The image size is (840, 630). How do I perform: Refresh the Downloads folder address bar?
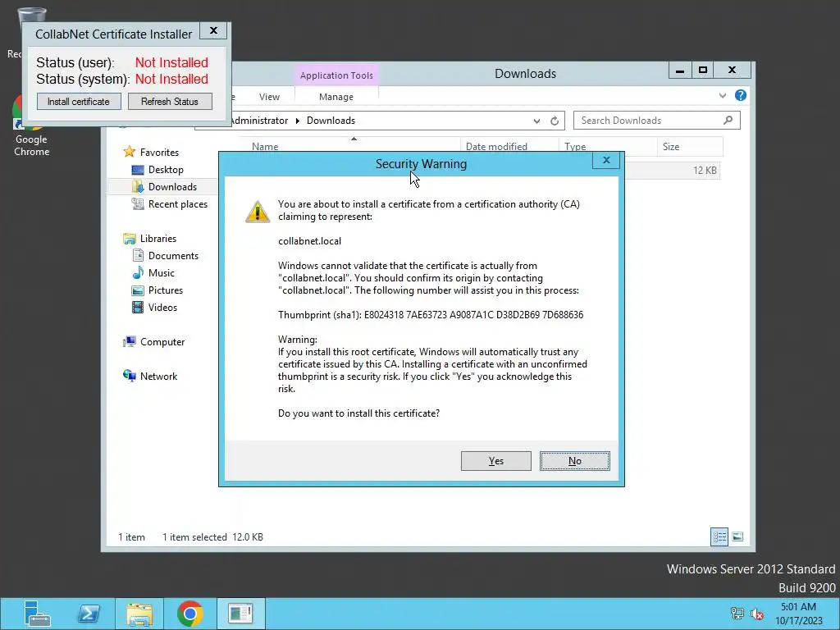point(555,121)
